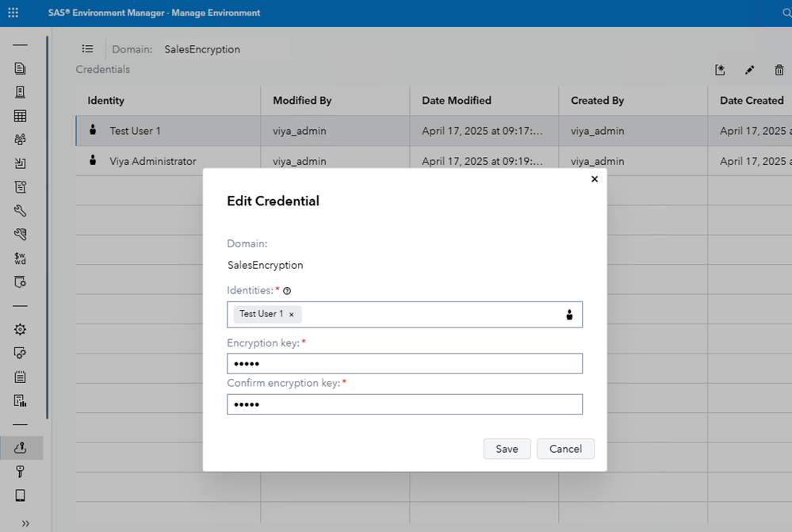
Task: Remove the Test User 1 identity chip
Action: pos(292,314)
